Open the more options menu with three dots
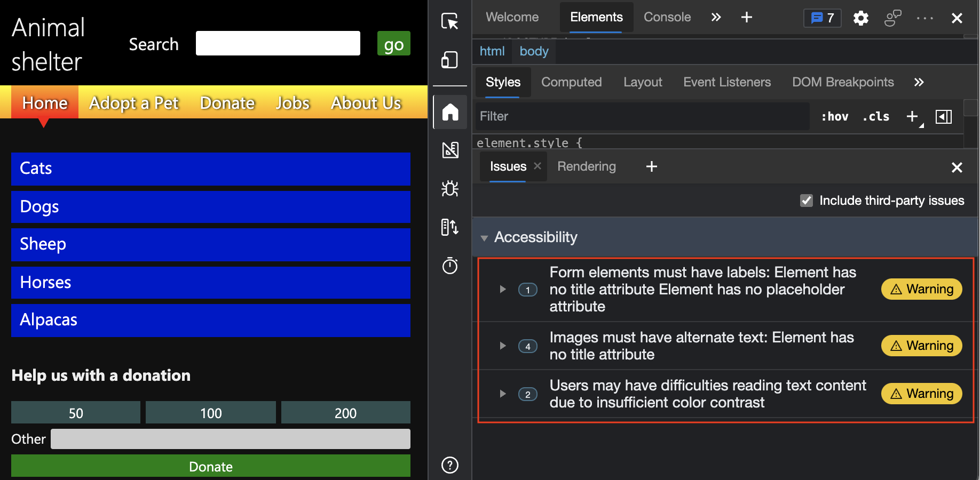980x480 pixels. pos(924,18)
